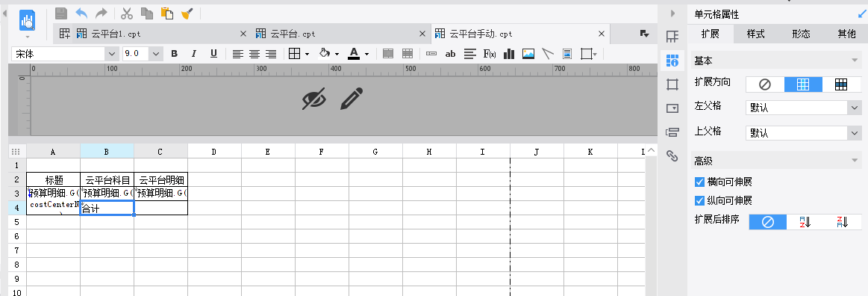
Task: Close the 云平台手动.cpt tab
Action: [602, 34]
